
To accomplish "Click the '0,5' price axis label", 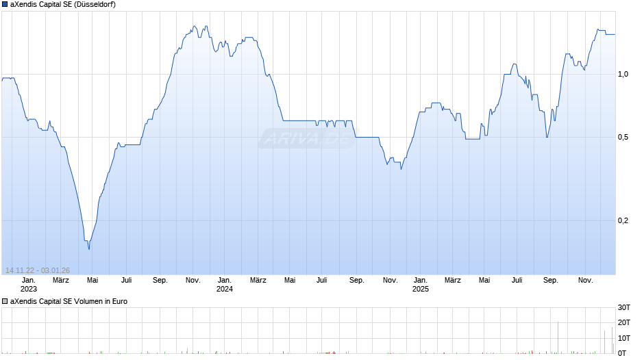I will 623,137.
